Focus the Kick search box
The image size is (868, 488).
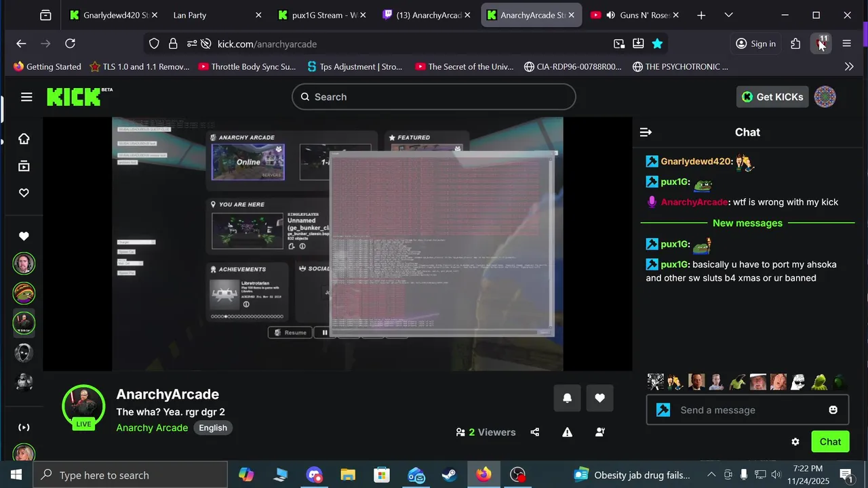pos(434,97)
